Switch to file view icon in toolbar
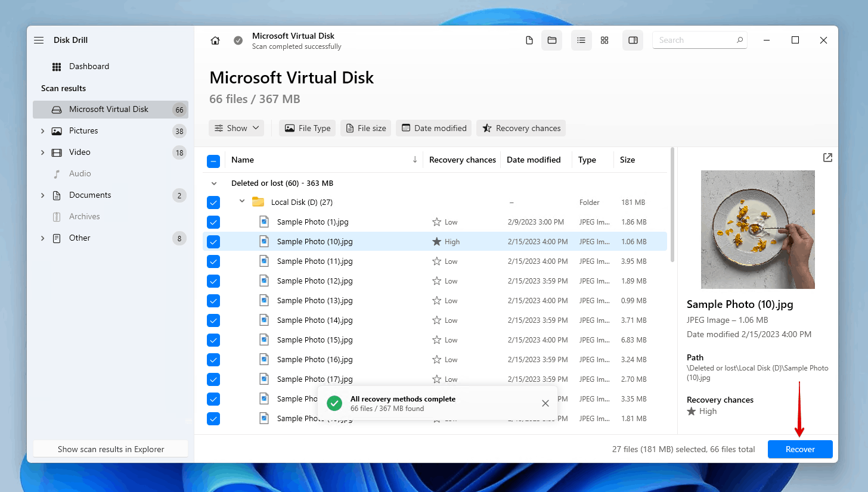 pos(529,40)
